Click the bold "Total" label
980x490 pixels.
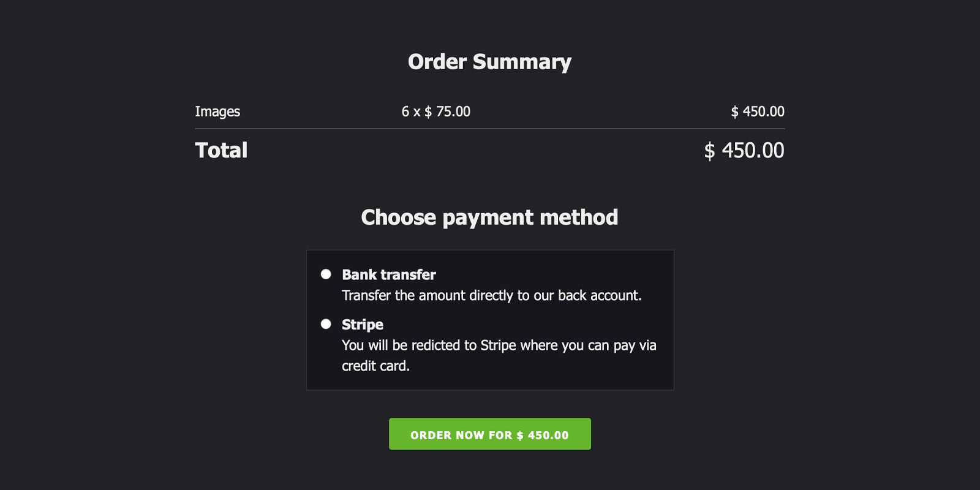(221, 151)
